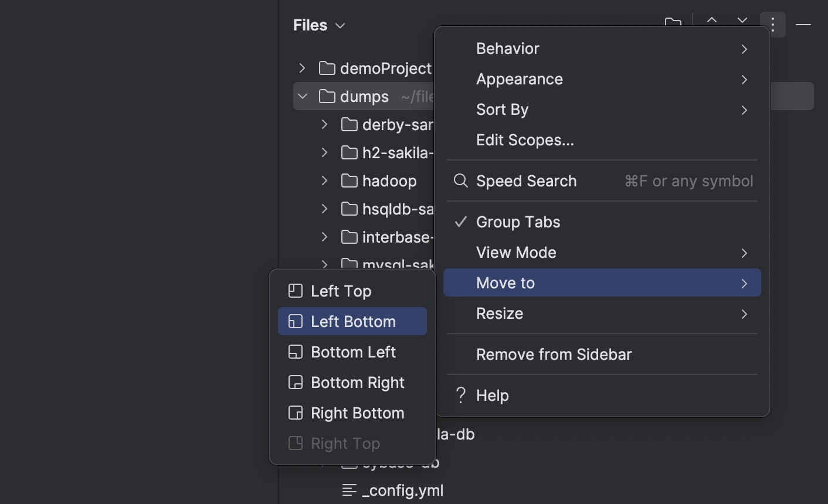Click Edit Scopes in the menu

[525, 140]
